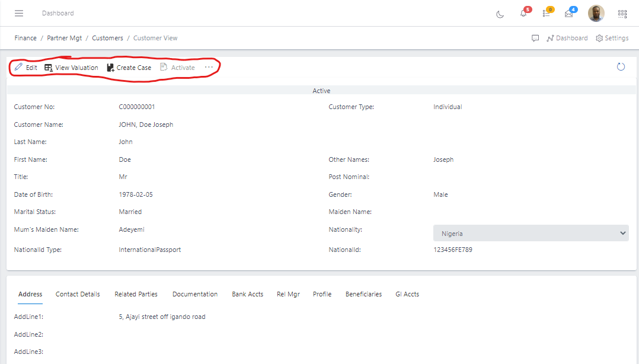Click the greyed-out Activate toggle action

coord(177,67)
